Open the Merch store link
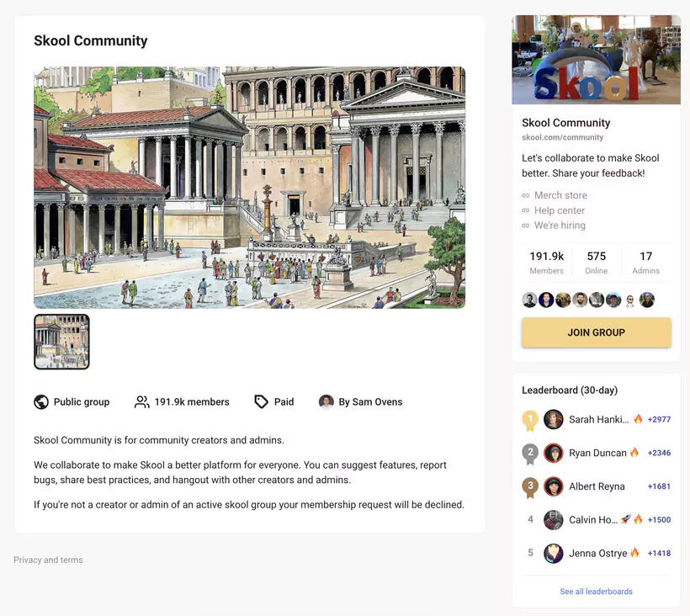Screen dimensions: 690x616 coord(560,195)
